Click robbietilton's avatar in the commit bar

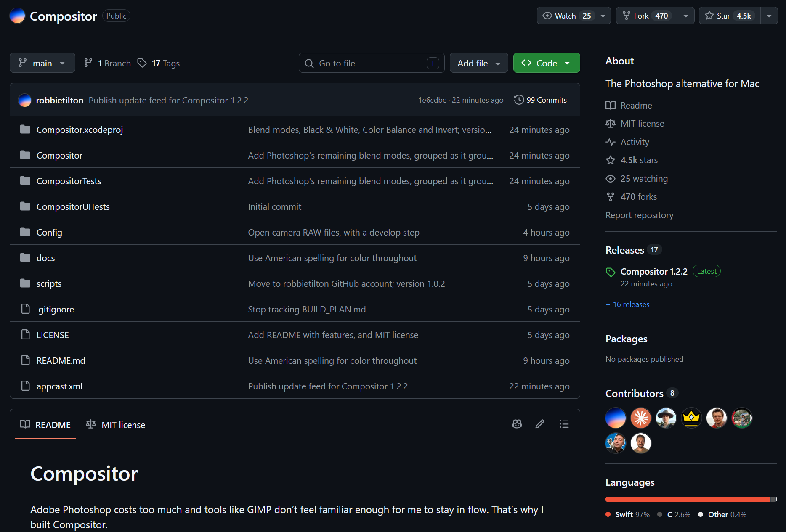(24, 100)
